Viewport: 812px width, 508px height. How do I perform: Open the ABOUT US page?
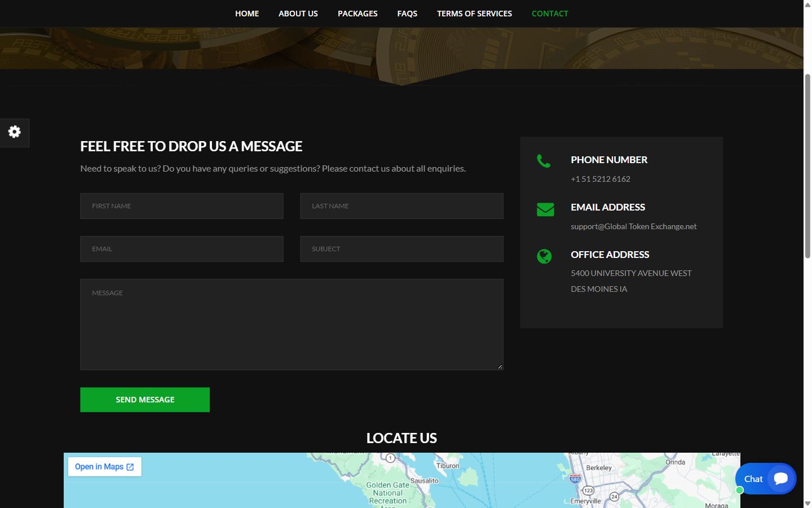tap(298, 14)
